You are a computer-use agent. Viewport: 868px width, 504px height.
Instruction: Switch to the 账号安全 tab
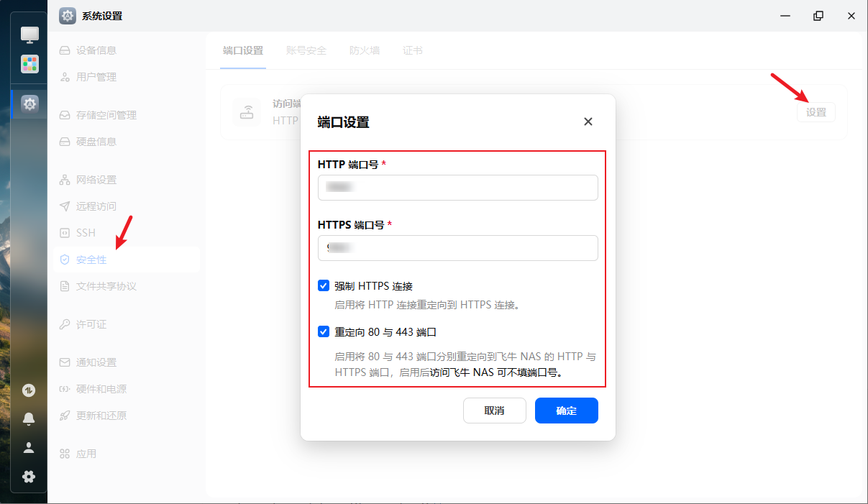[x=306, y=50]
